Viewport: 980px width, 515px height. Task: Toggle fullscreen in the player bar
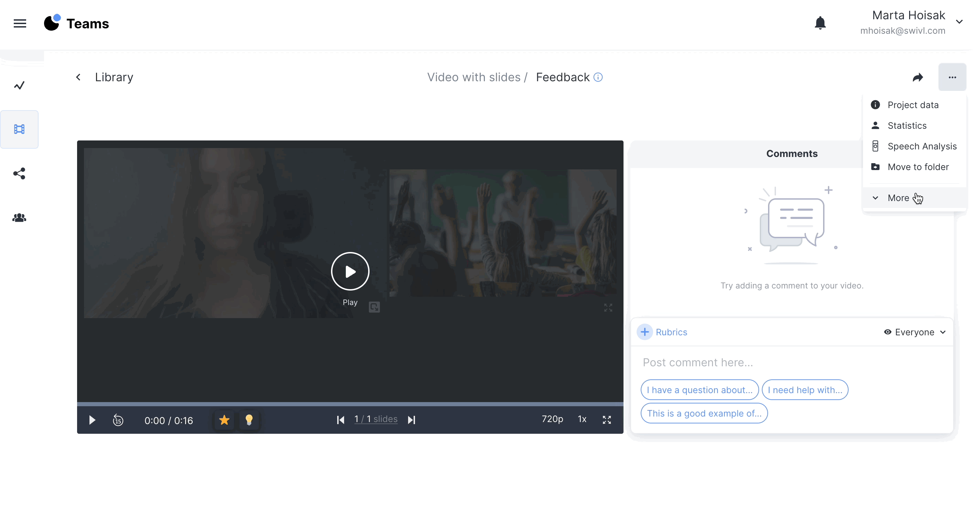coord(607,420)
